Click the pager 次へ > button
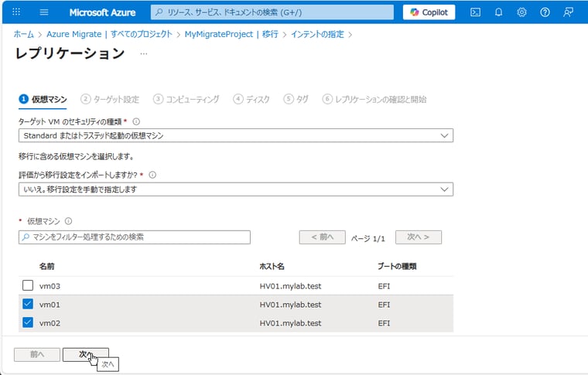Viewport: 588px width, 375px height. click(419, 237)
